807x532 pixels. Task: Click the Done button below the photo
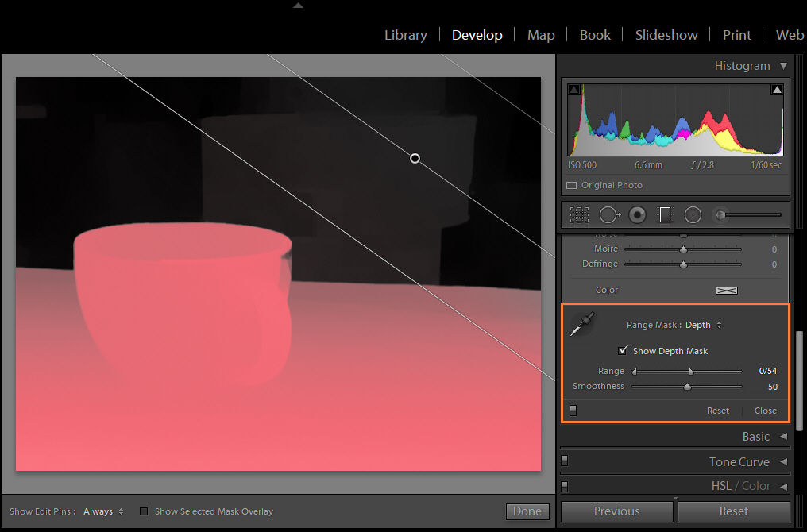[x=527, y=511]
